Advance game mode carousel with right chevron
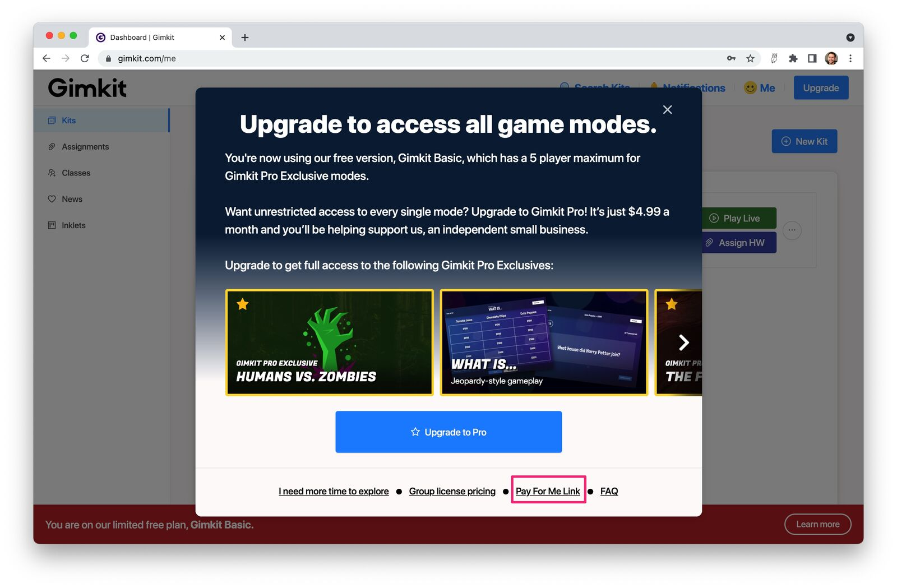897x588 pixels. coord(683,342)
